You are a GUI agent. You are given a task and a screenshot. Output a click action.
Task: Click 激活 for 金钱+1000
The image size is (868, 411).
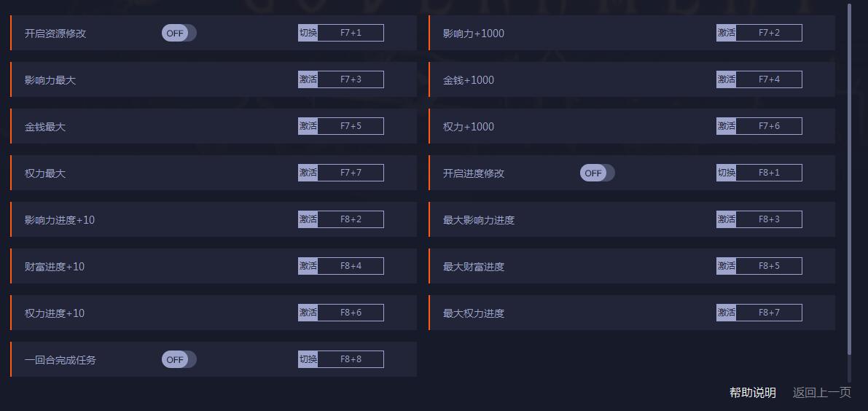(726, 79)
